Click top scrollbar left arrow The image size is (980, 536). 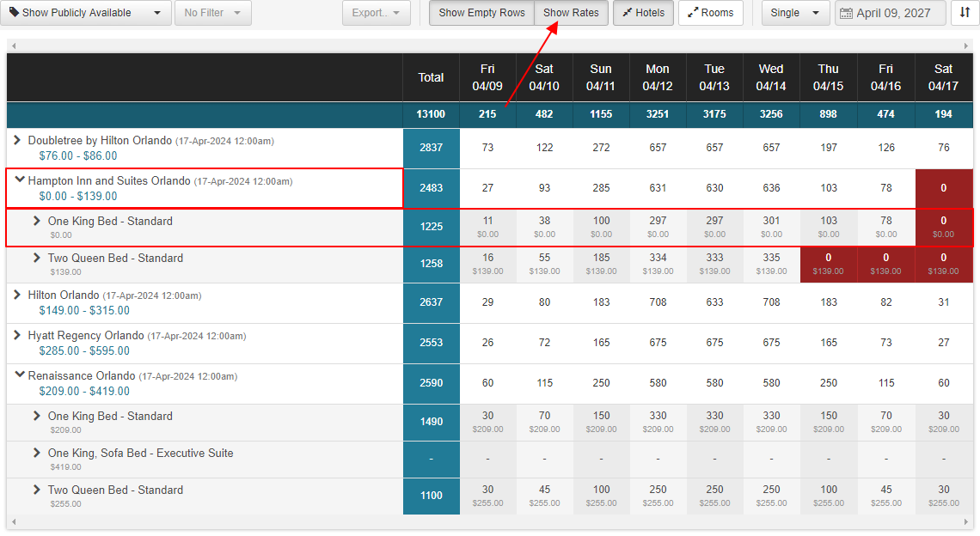pyautogui.click(x=14, y=46)
